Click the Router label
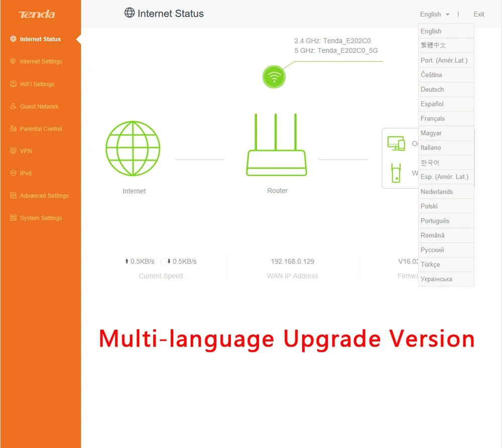This screenshot has width=502, height=448. [277, 191]
